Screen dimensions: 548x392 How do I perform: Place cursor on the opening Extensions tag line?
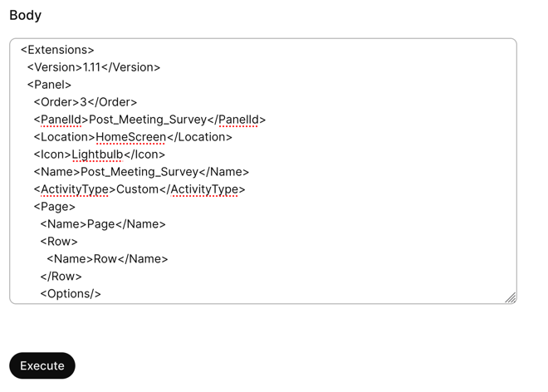[57, 50]
